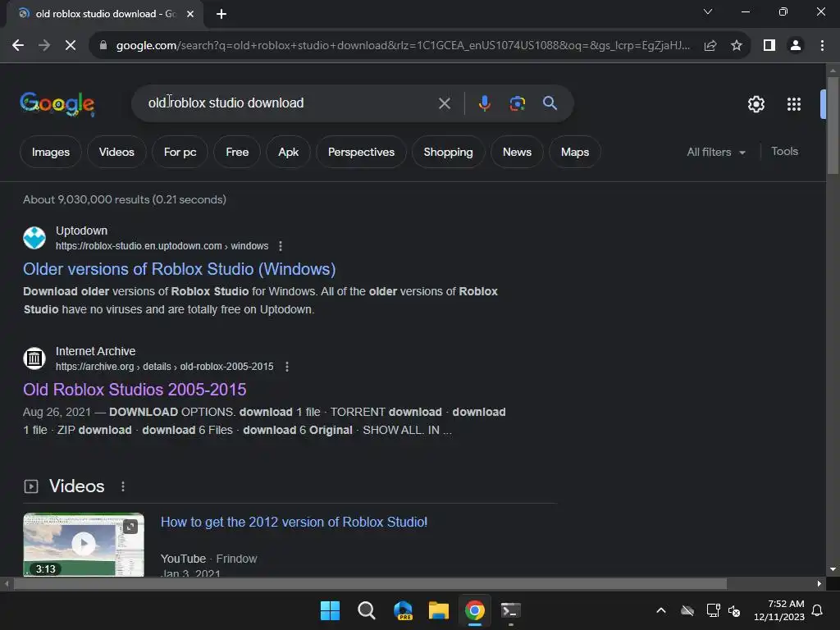The width and height of the screenshot is (840, 630).
Task: Click the scroll-right arrow of horizontal scrollbar
Action: (819, 584)
